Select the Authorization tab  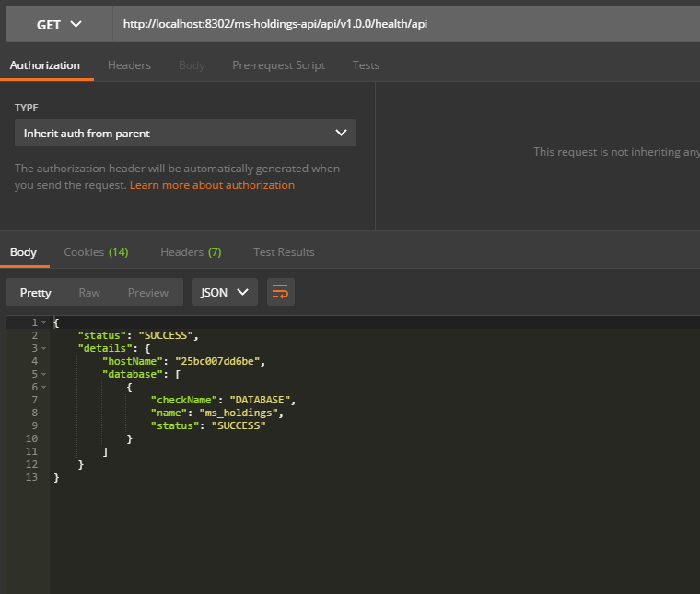[45, 65]
